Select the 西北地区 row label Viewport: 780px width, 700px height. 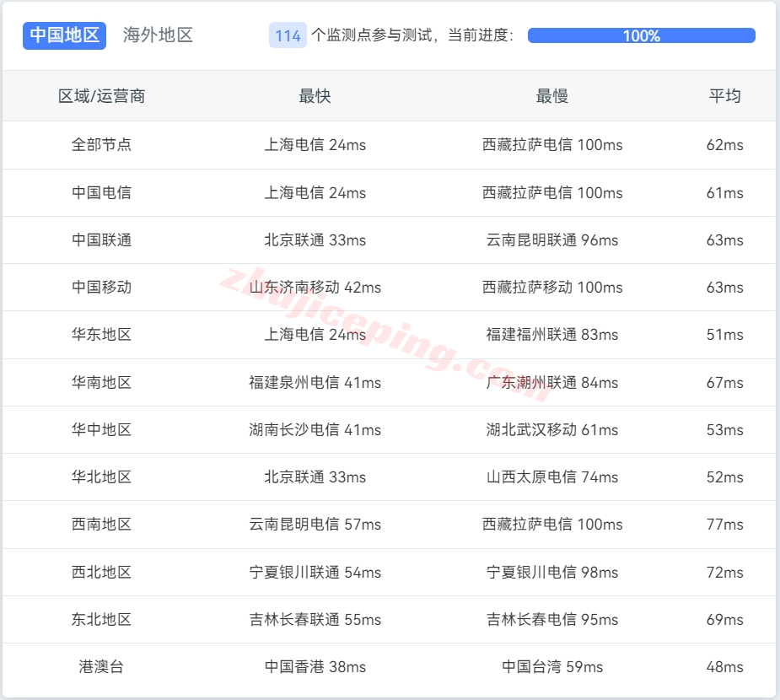[101, 572]
